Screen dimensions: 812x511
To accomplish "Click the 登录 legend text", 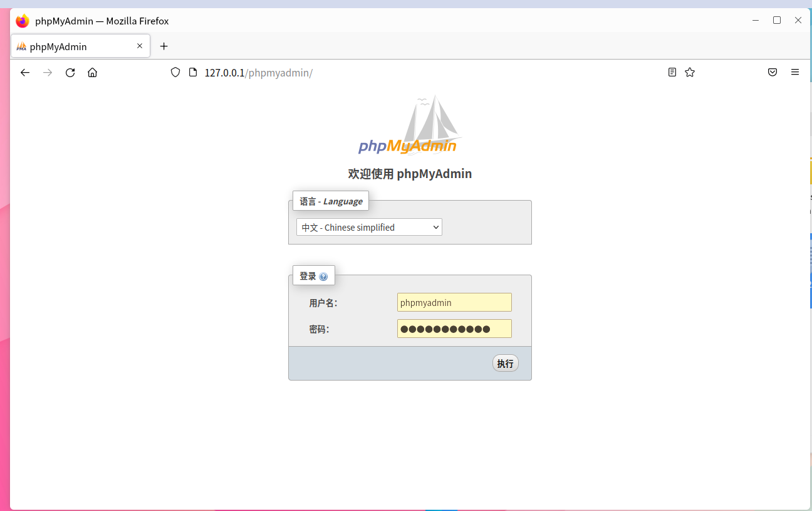I will coord(308,276).
